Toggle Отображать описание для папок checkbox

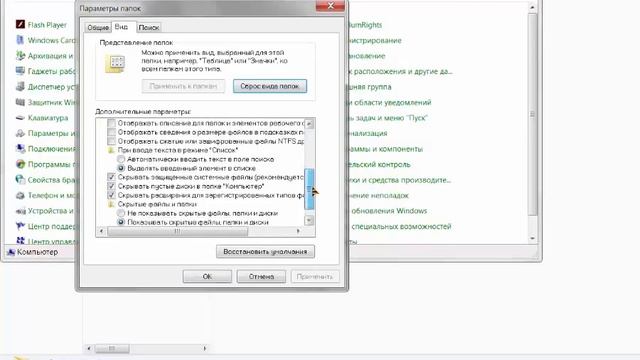click(x=111, y=123)
